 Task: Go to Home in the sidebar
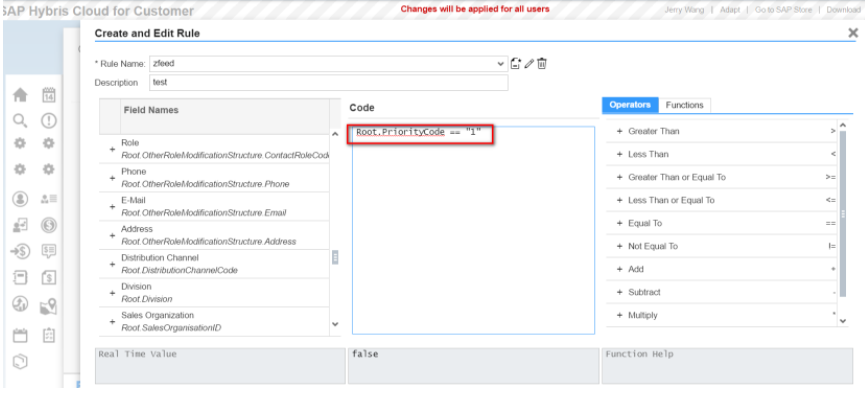tap(20, 95)
